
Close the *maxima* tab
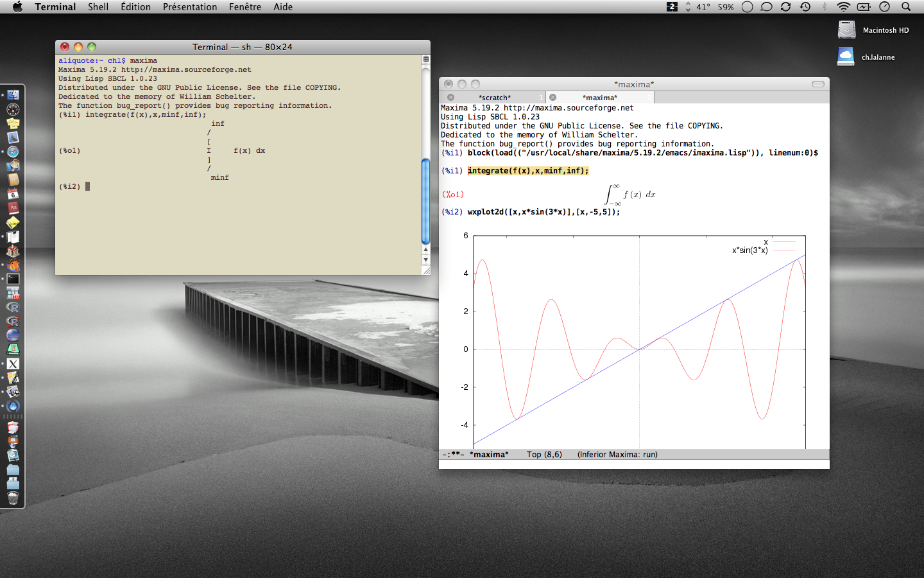[552, 98]
